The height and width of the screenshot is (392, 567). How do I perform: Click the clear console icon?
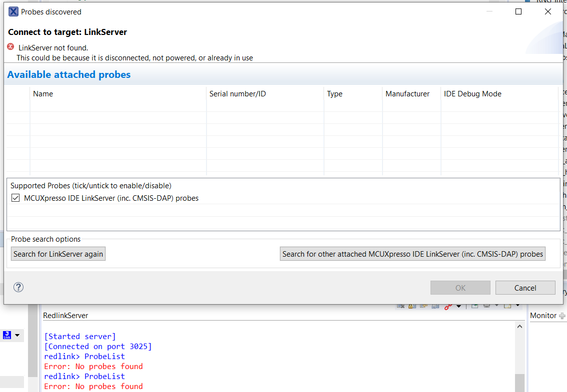pos(400,306)
